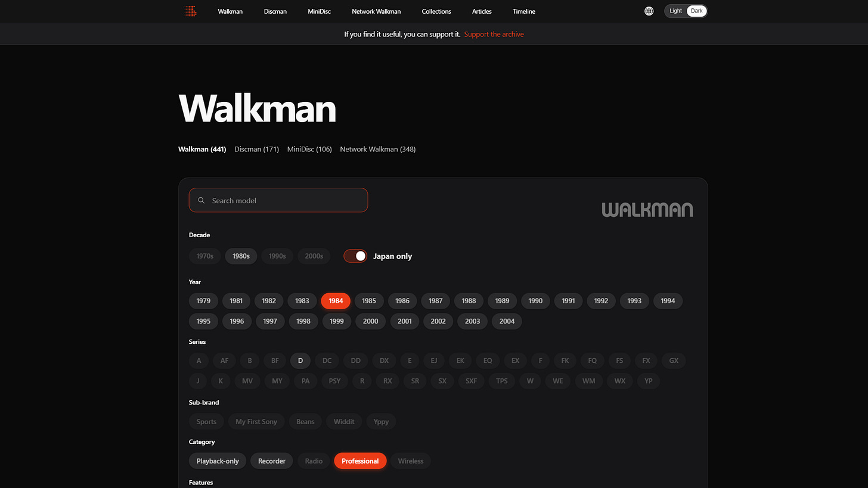Screen dimensions: 868x488
Task: Filter by year 1983
Action: click(x=302, y=301)
